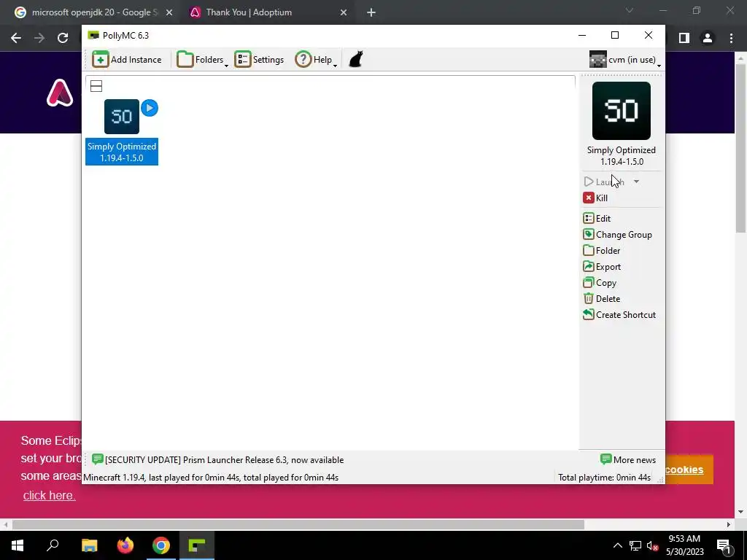Switch to the microsoft openjdk 20 Google tab
This screenshot has height=560, width=747.
[94, 12]
